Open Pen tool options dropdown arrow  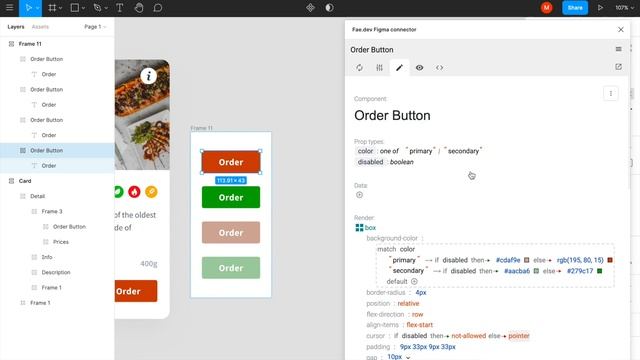[106, 8]
